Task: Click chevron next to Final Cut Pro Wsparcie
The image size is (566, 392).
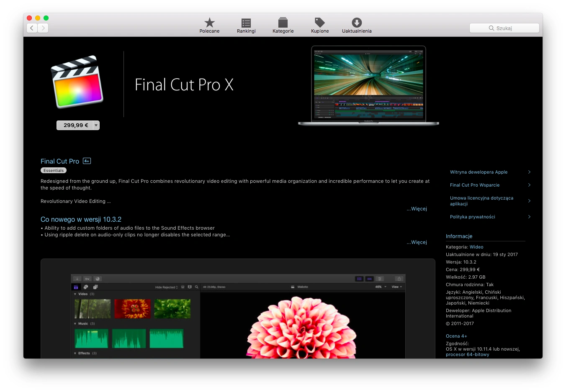Action: click(529, 185)
